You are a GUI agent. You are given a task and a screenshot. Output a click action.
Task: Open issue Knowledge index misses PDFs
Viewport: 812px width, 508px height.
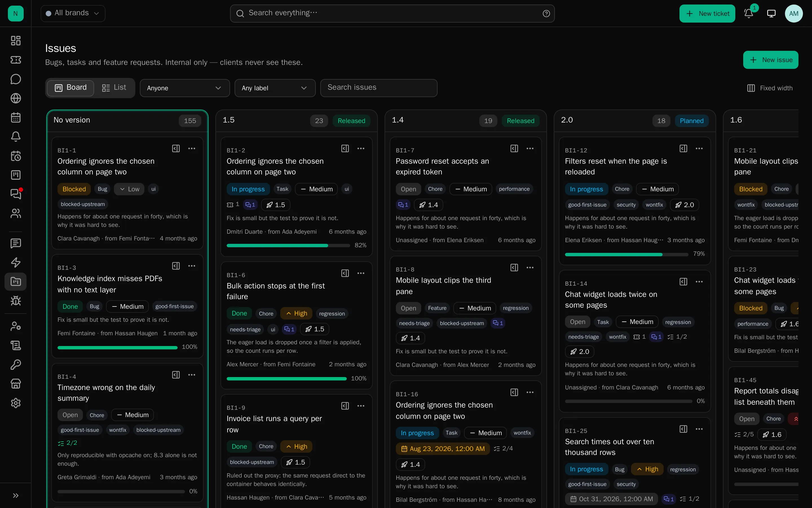pos(110,284)
